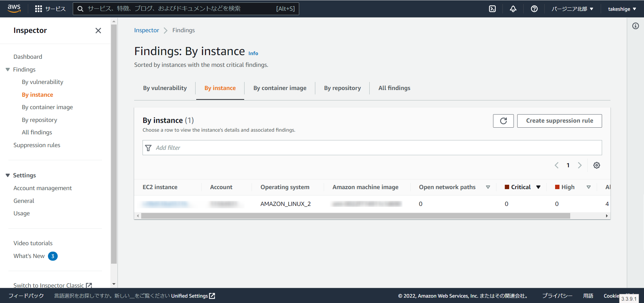Click the sidebar scroll down arrow
Viewport: 644px width, 303px height.
[114, 284]
